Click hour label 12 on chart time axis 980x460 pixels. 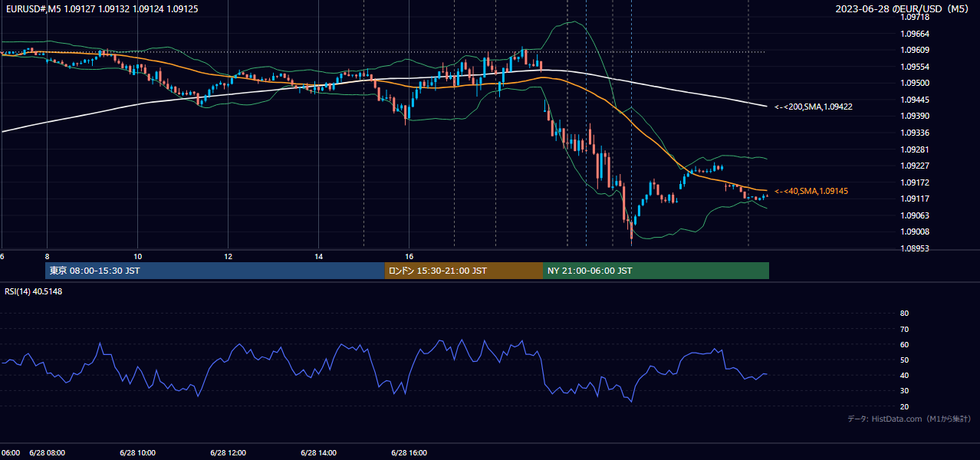click(229, 256)
